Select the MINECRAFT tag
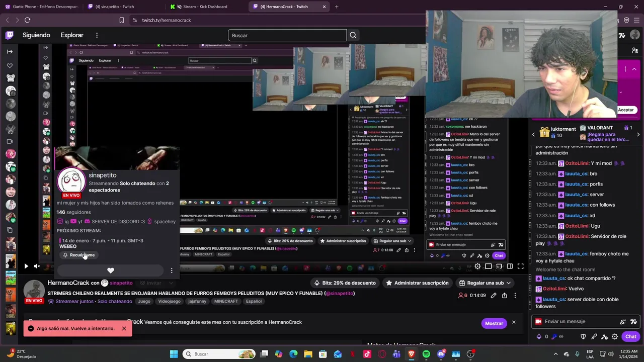Viewport: 644px width, 362px height. pos(226,301)
